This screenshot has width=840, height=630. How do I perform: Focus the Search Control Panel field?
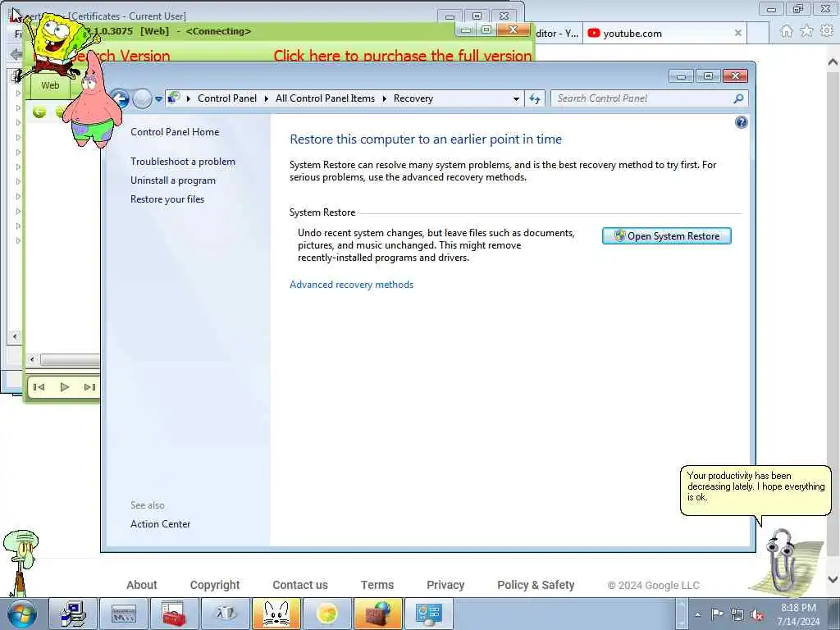pyautogui.click(x=641, y=98)
